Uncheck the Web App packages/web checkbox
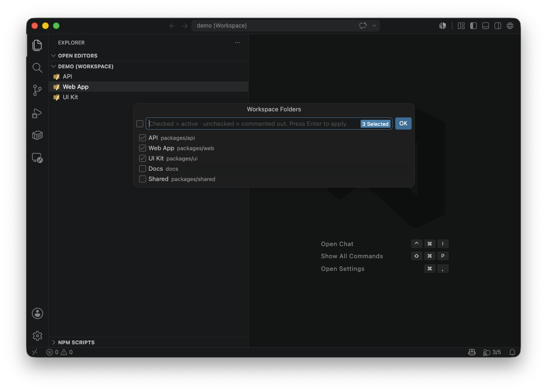 [142, 148]
